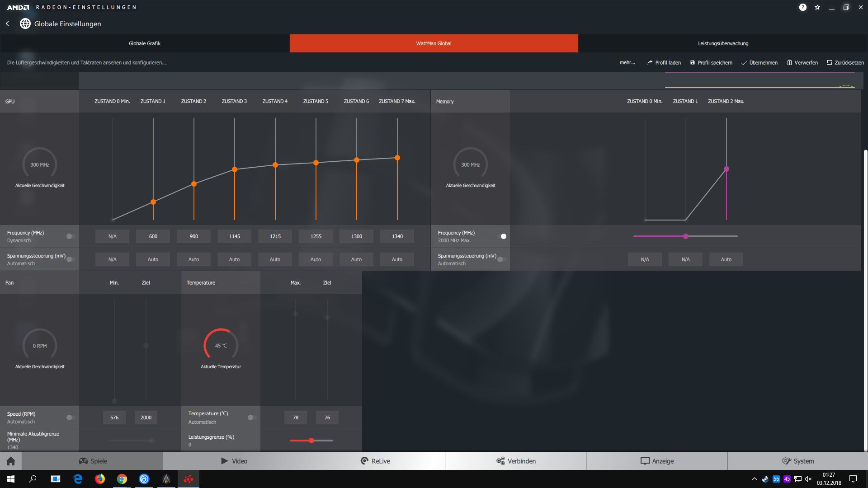The image size is (868, 488).
Task: Reset settings with Zurücksetzen
Action: [x=845, y=63]
